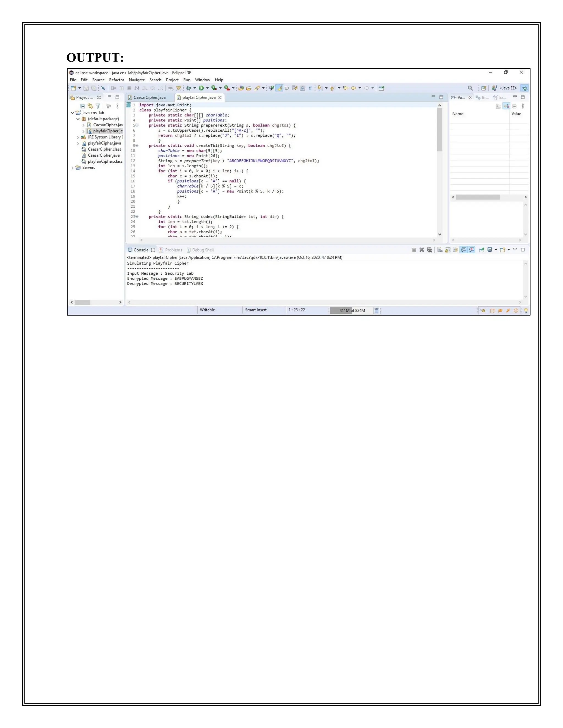Open the File menu
This screenshot has height=728, width=563.
tap(73, 80)
